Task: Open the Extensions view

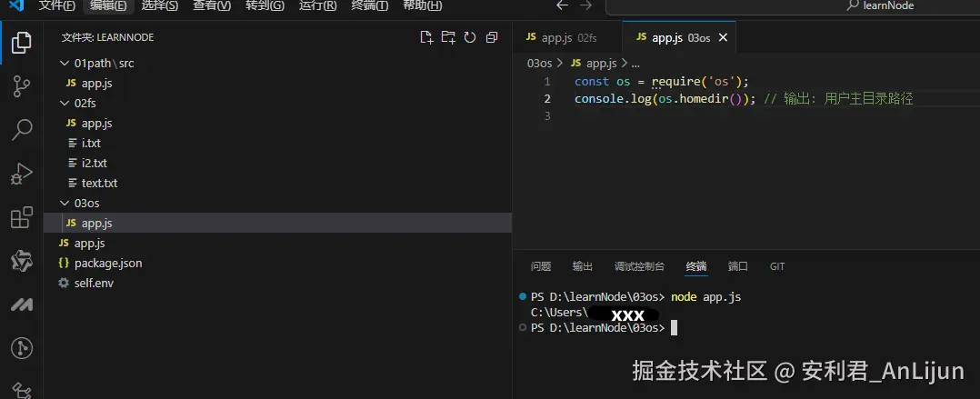Action: pyautogui.click(x=21, y=217)
